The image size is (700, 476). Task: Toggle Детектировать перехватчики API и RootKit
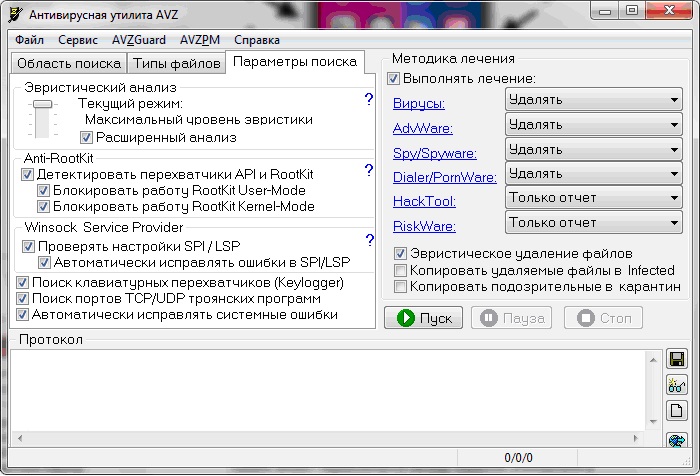[x=27, y=175]
